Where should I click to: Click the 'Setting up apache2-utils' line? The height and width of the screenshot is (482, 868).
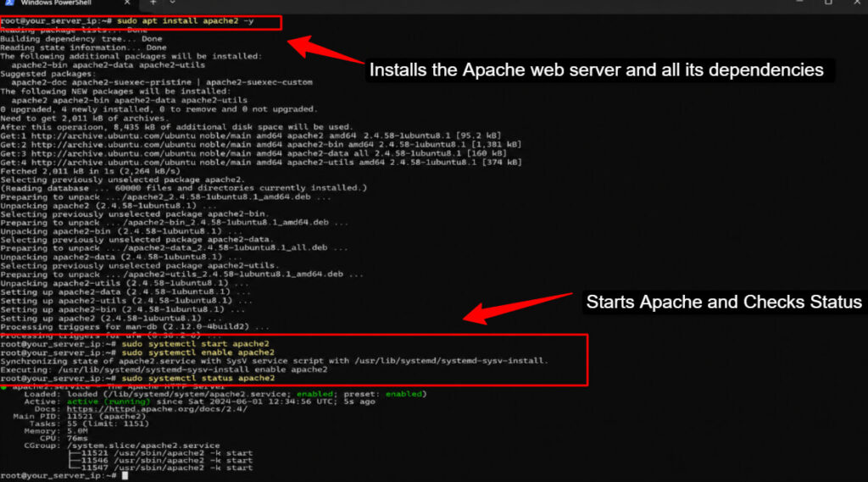(127, 301)
